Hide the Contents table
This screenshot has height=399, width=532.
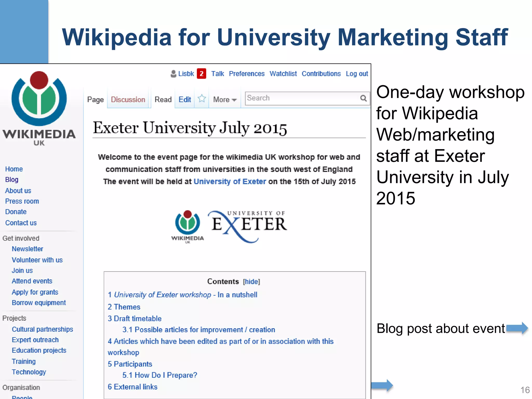point(251,282)
